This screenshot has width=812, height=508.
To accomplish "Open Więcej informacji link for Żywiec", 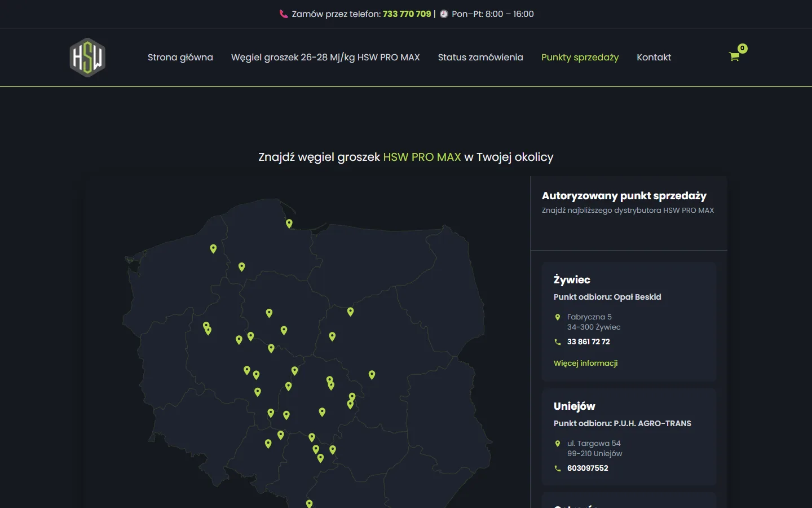I will (586, 363).
